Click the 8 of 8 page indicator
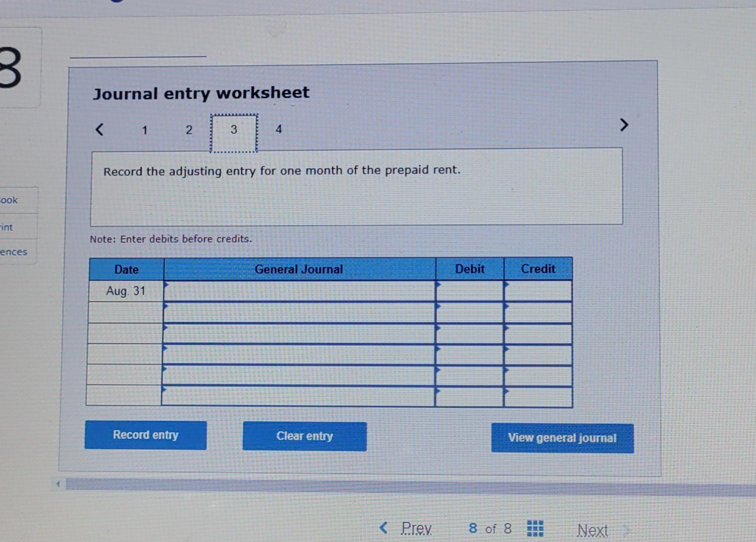 pos(490,528)
